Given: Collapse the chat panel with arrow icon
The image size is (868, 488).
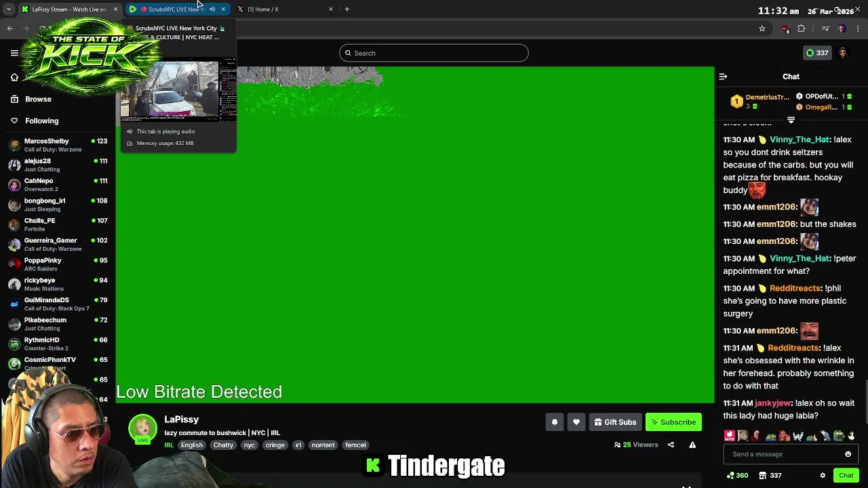Looking at the screenshot, I should pyautogui.click(x=723, y=77).
